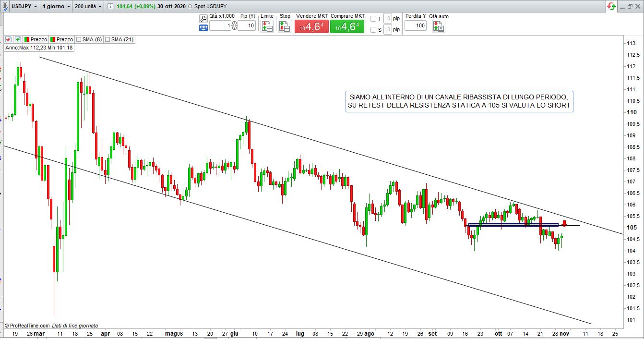
Task: Enable the SMA (21) checkbox
Action: click(x=107, y=39)
